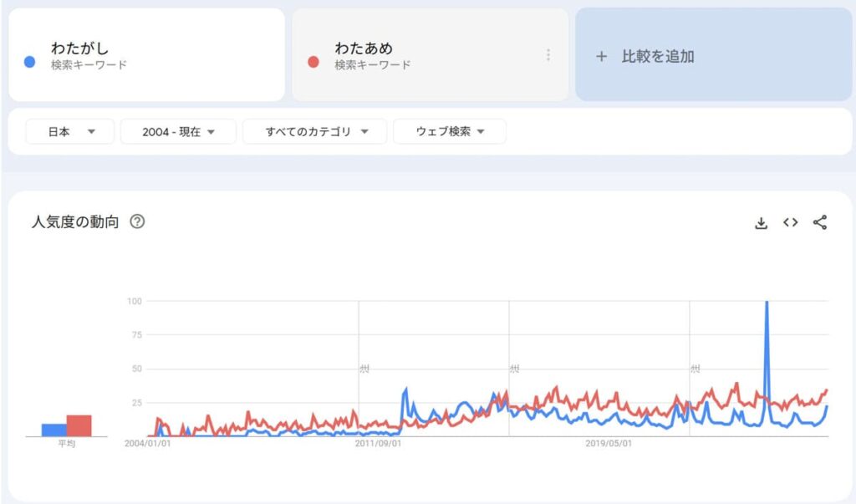This screenshot has height=504, width=856.
Task: Click the blue spike peak at 100
Action: pos(767,302)
